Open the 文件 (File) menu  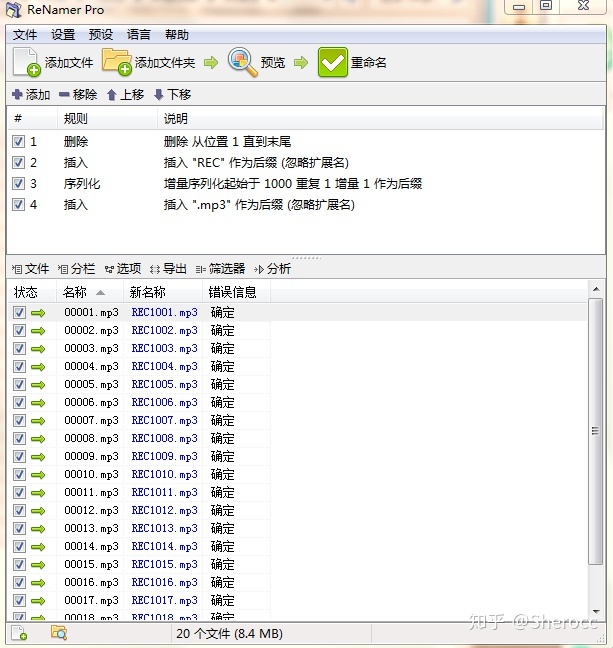point(25,35)
